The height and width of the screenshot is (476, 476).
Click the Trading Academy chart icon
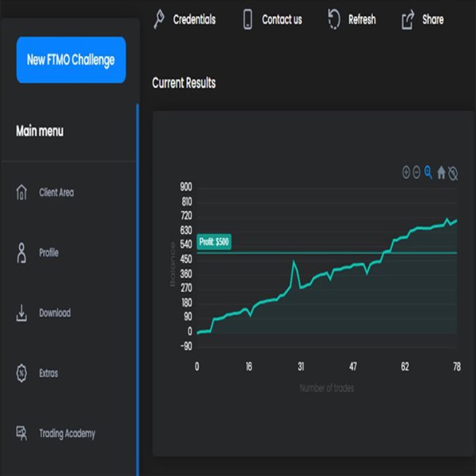21,433
